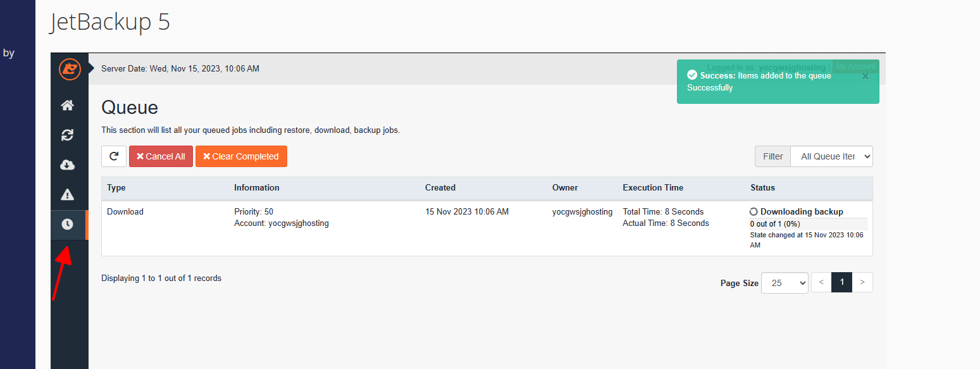Open the Alerts warning triangle icon
The image size is (980, 369).
67,194
